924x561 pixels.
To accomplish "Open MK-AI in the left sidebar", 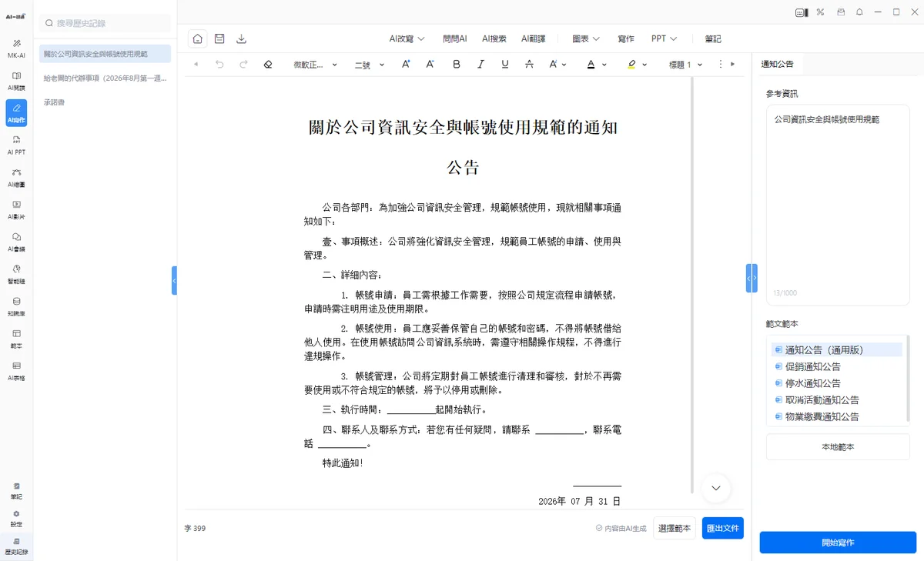I will (x=16, y=48).
